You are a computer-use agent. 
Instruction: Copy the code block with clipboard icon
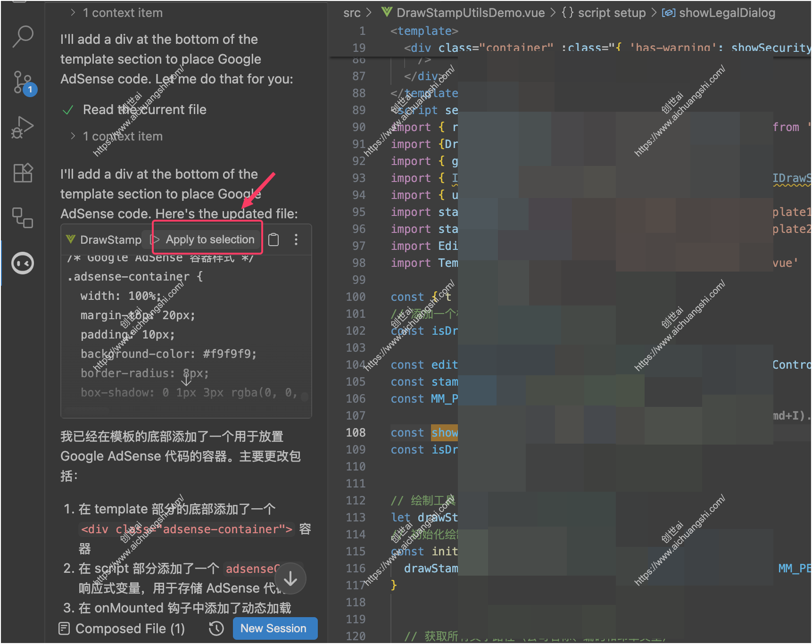(273, 239)
